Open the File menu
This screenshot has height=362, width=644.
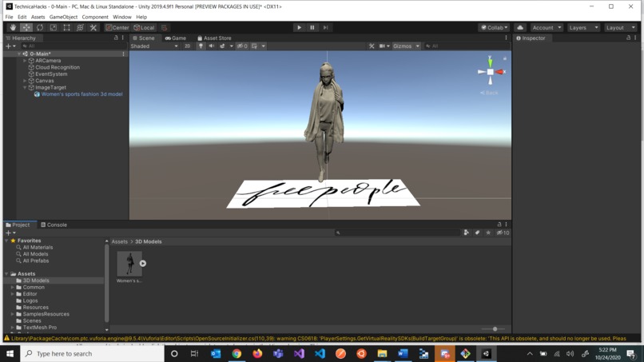[x=9, y=17]
